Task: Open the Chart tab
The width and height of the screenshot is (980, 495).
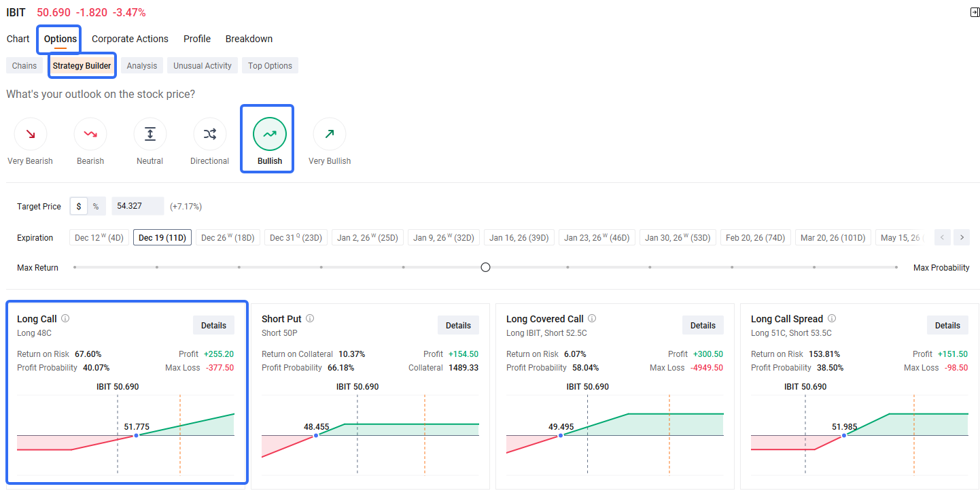Action: pos(18,39)
